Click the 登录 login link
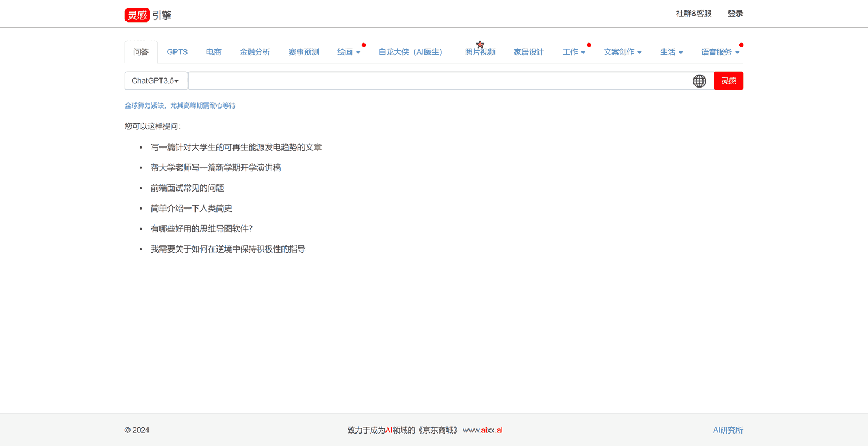The image size is (868, 446). pyautogui.click(x=735, y=14)
